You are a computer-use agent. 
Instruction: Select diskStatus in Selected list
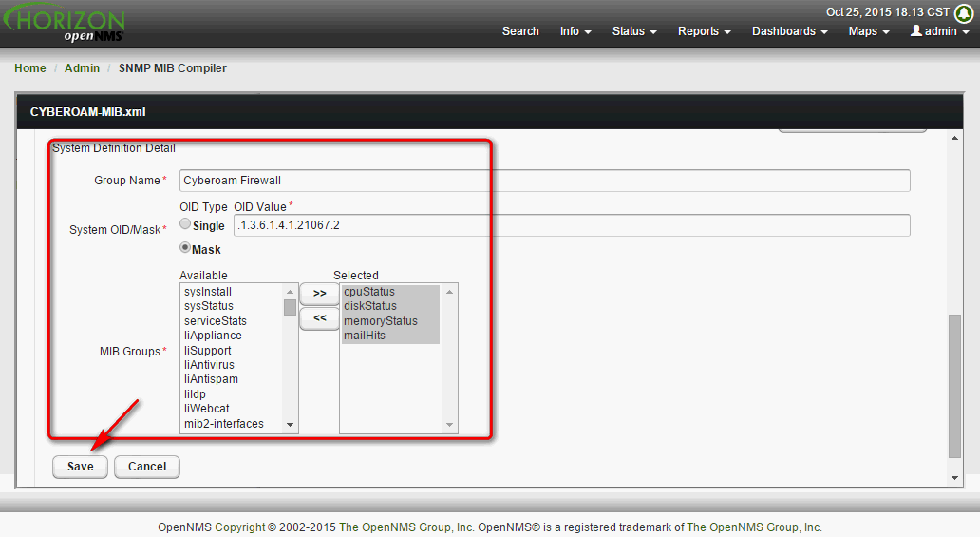coord(370,306)
